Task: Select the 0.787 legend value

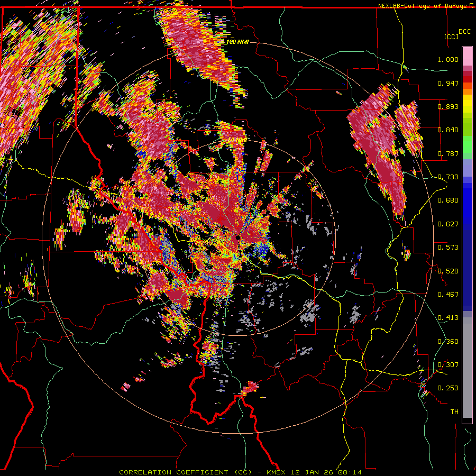Action: click(448, 153)
